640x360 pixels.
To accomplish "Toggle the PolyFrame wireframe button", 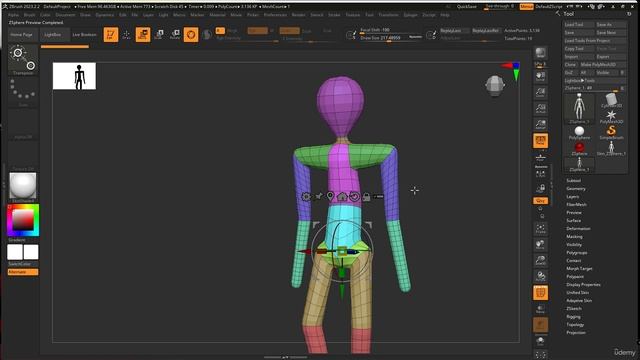I will click(540, 293).
